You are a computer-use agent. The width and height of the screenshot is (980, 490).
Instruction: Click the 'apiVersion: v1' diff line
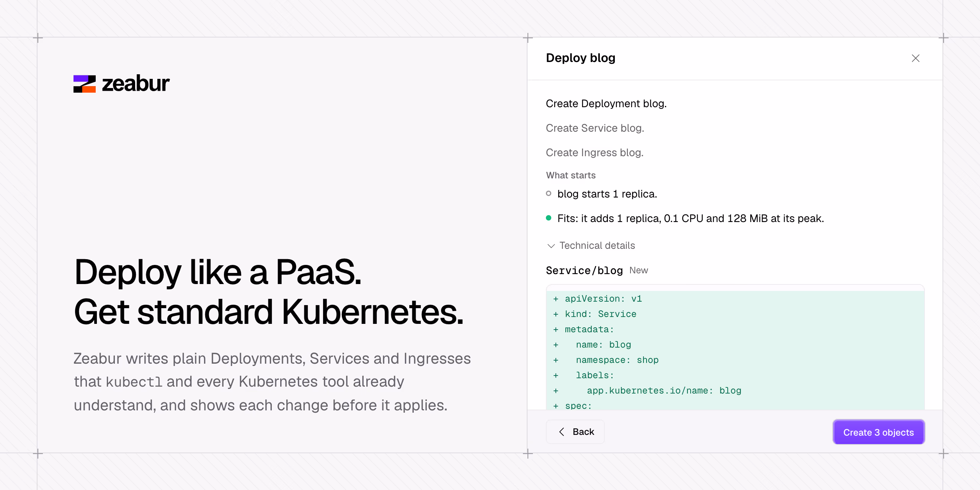coord(735,299)
